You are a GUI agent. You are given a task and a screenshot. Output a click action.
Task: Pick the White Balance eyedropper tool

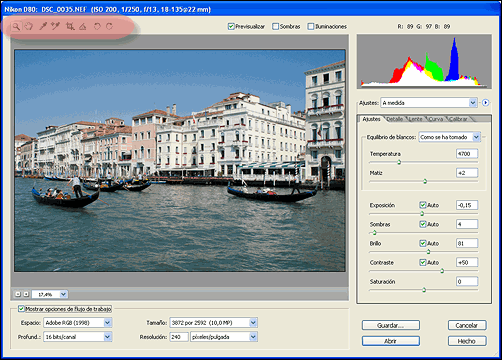43,26
